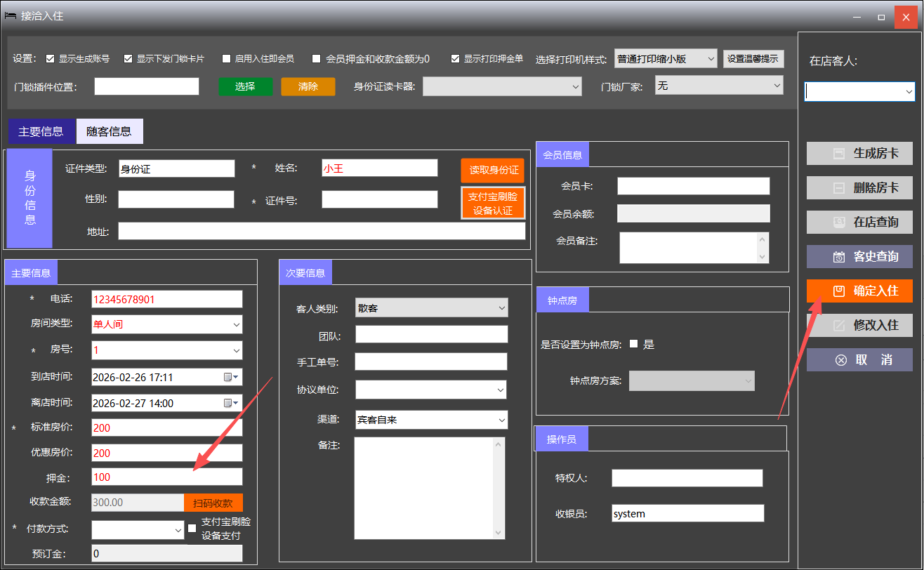Click the 读取身份证 button
Screen dimensions: 924x570
click(x=493, y=171)
